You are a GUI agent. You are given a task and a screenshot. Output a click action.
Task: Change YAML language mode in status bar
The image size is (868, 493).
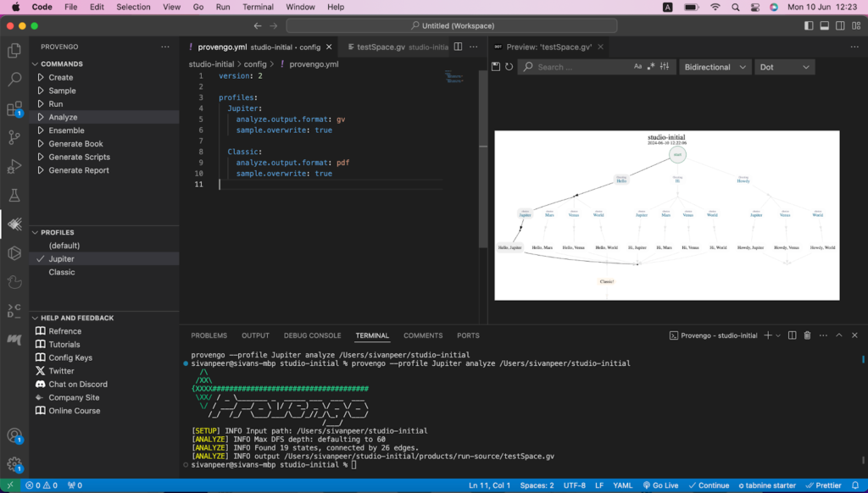click(623, 485)
